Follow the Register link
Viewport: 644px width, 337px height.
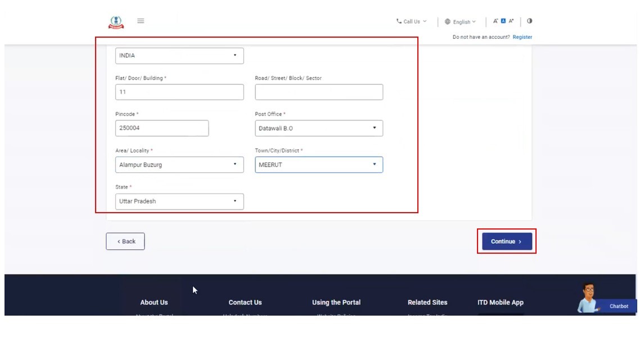click(x=522, y=37)
